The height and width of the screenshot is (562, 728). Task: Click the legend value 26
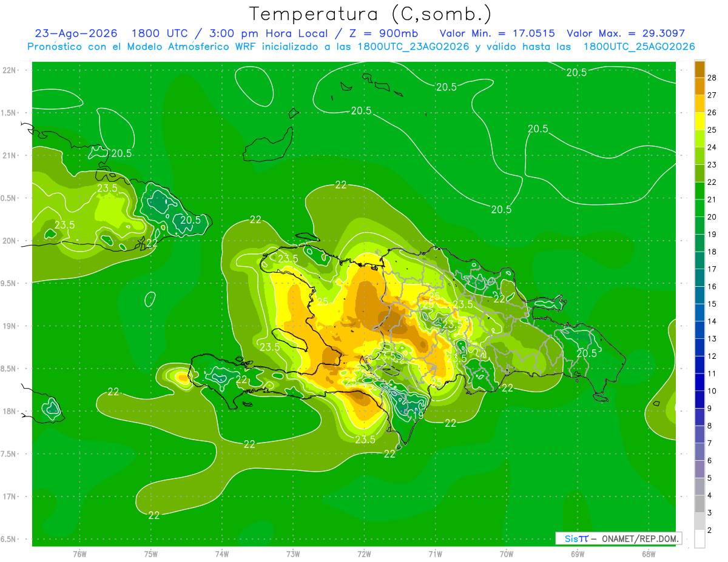[712, 113]
